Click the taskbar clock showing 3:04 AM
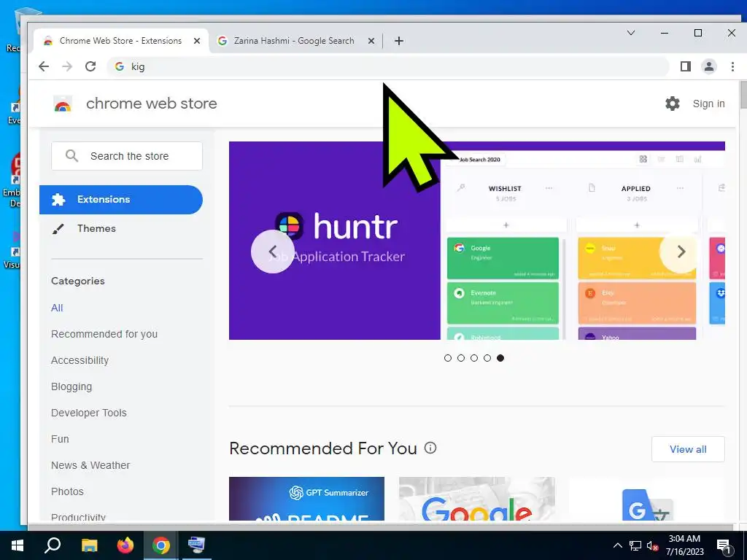The image size is (747, 560). point(684,545)
